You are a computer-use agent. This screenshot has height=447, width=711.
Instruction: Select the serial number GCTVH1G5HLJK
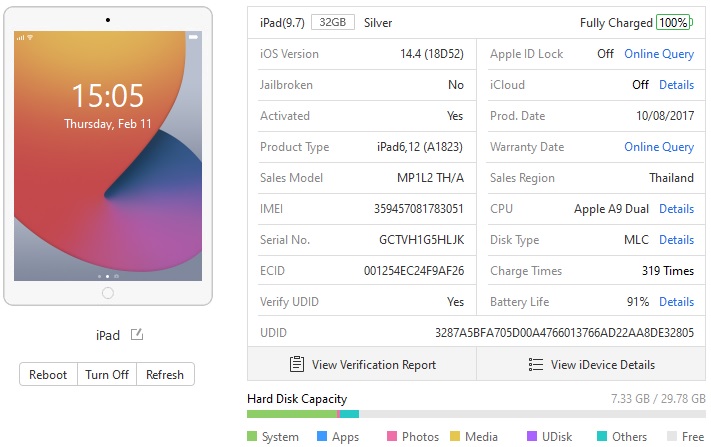click(422, 240)
